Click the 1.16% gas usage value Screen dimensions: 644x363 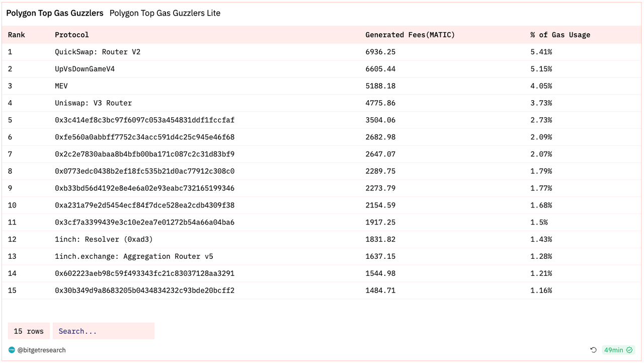(x=541, y=291)
